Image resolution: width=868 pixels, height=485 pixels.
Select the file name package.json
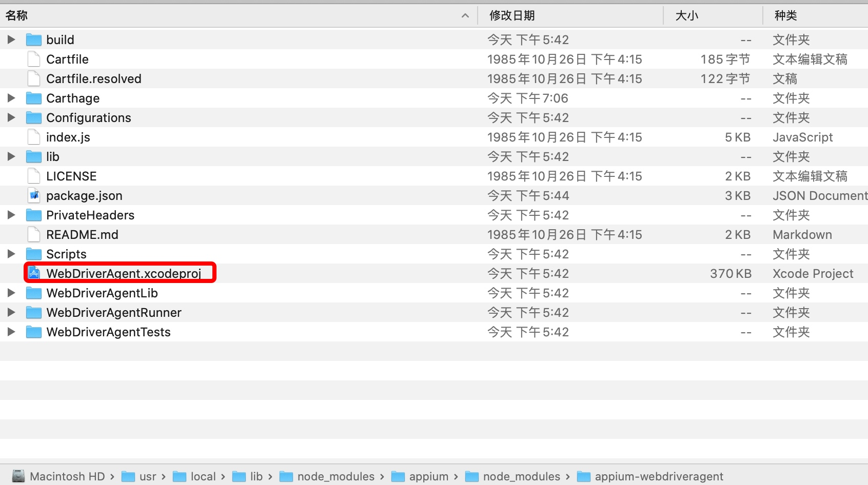(84, 195)
